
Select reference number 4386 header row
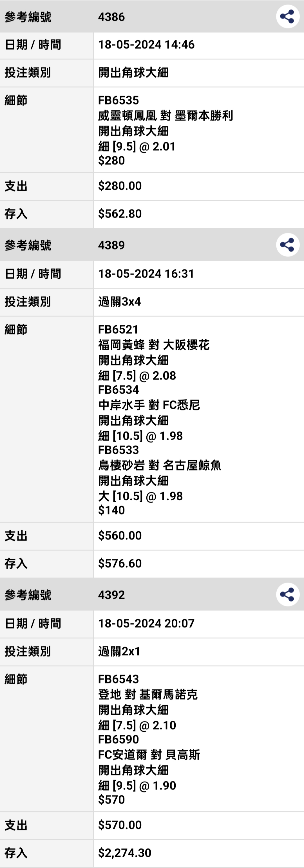click(152, 17)
